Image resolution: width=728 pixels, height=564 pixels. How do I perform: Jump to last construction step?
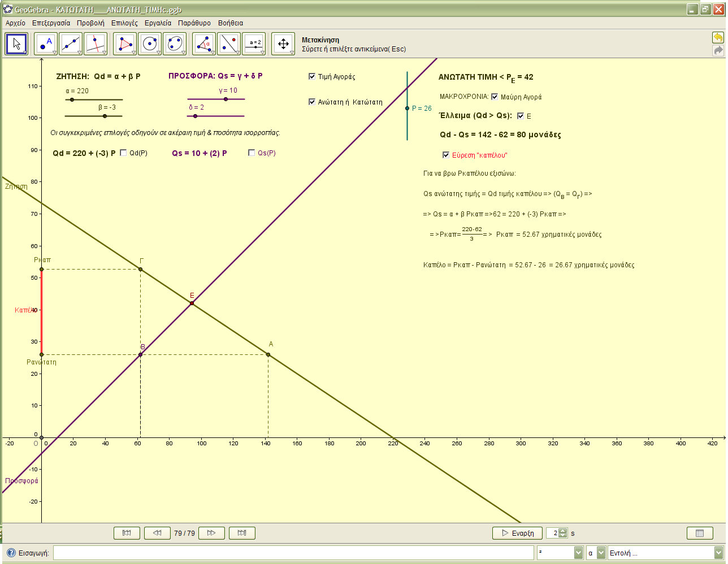[242, 533]
